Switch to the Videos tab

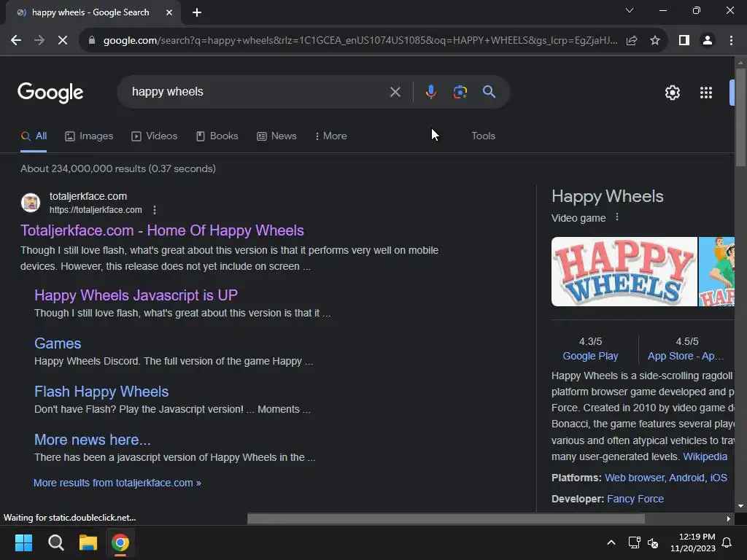point(155,136)
